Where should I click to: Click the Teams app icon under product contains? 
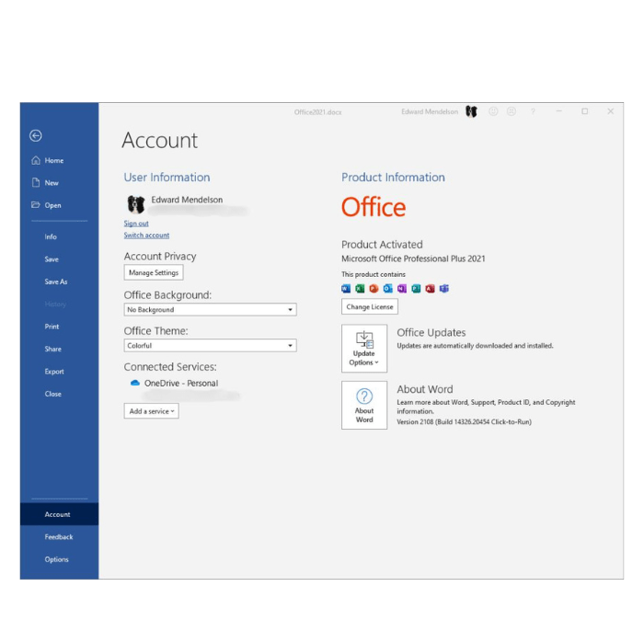[444, 289]
